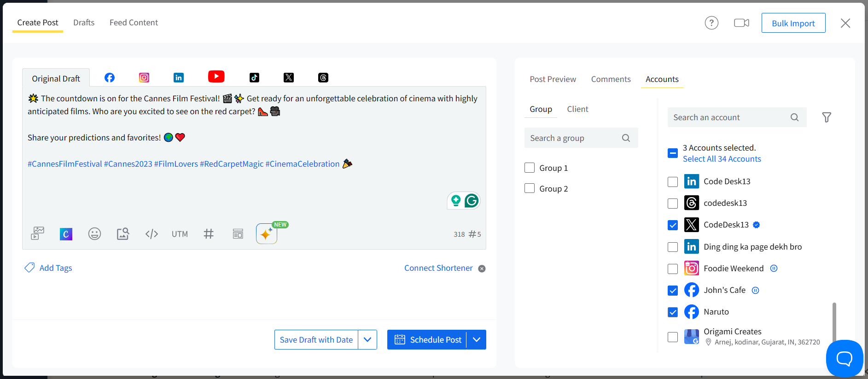
Task: Switch to the TikTok post tab icon
Action: [x=254, y=77]
